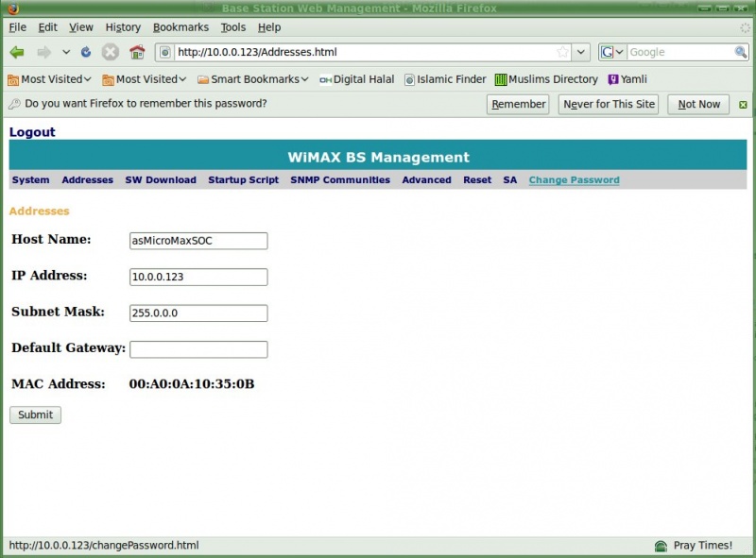Image resolution: width=756 pixels, height=558 pixels.
Task: Open the Reset page
Action: [x=477, y=179]
